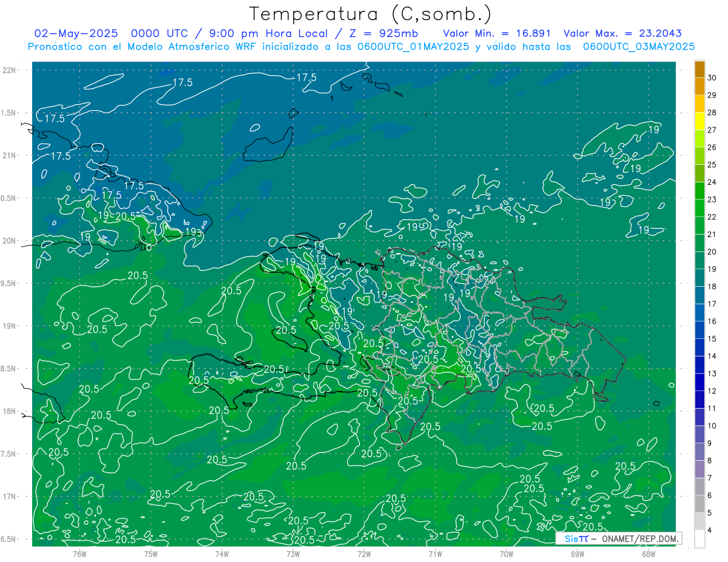This screenshot has width=728, height=562.
Task: Click the 18 label on the color scale
Action: (713, 286)
